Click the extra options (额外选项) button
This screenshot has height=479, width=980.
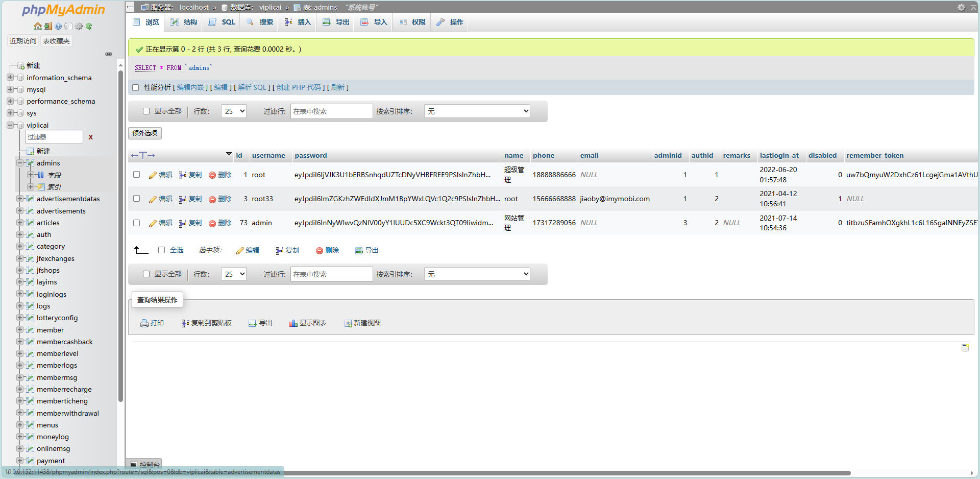tap(145, 133)
